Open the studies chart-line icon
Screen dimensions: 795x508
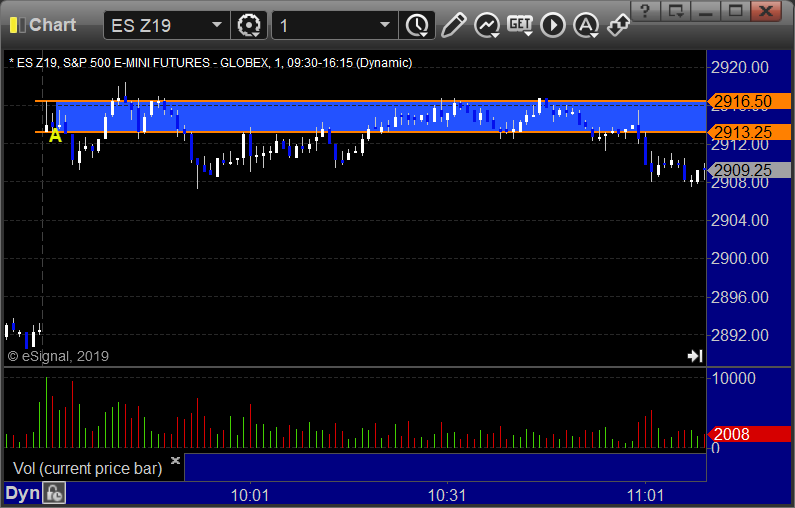point(487,25)
